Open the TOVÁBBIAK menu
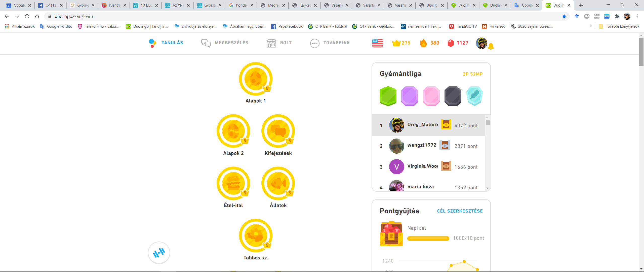The image size is (644, 272). coord(330,43)
